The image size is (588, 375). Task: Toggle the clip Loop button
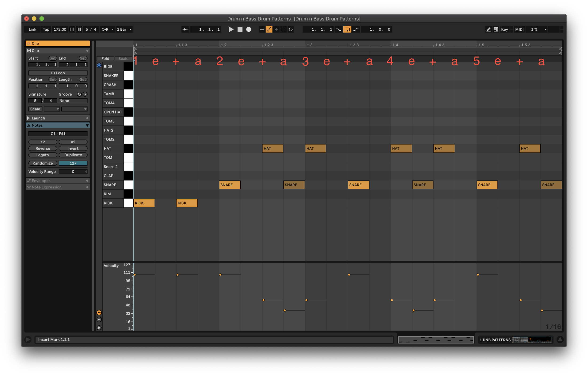(x=58, y=73)
